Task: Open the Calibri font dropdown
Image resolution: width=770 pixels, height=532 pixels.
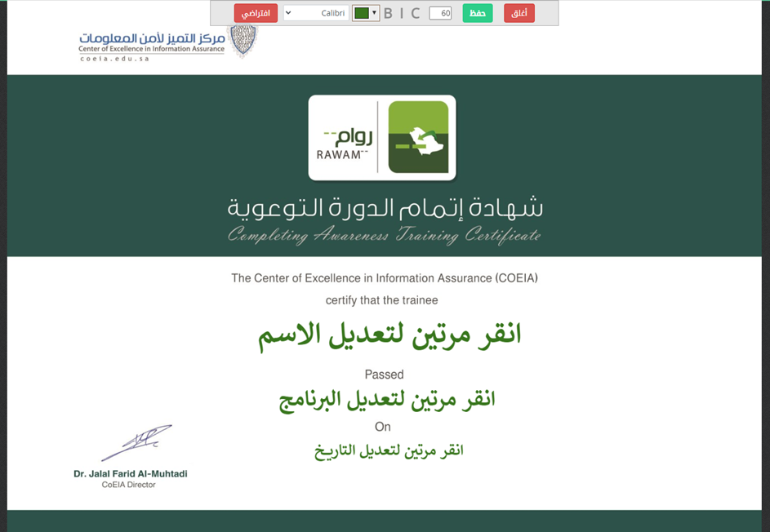Action: tap(316, 13)
